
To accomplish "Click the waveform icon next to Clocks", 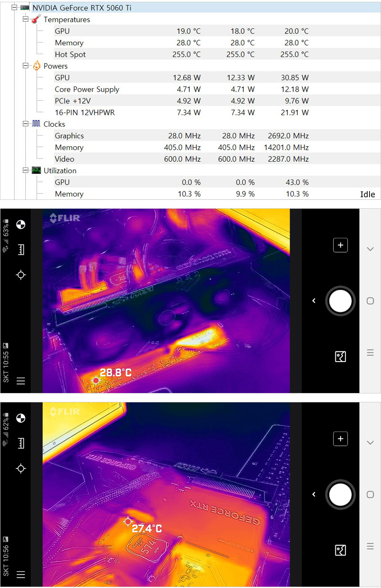I will click(36, 124).
